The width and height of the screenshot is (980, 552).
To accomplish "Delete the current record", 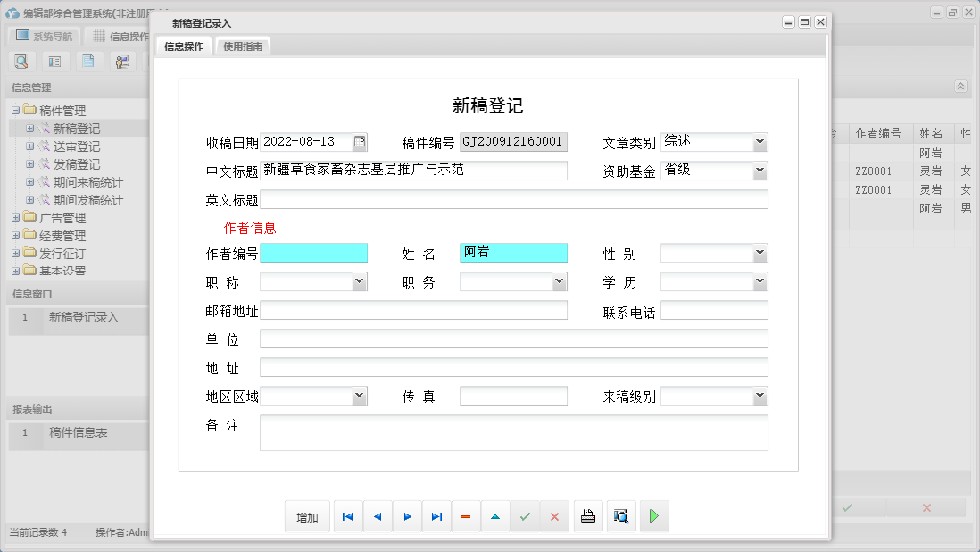I will [466, 515].
